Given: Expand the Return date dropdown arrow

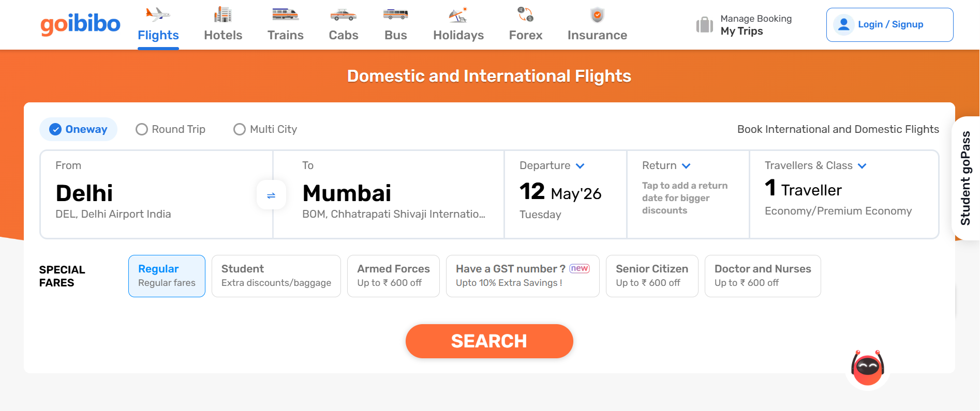Looking at the screenshot, I should coord(686,166).
